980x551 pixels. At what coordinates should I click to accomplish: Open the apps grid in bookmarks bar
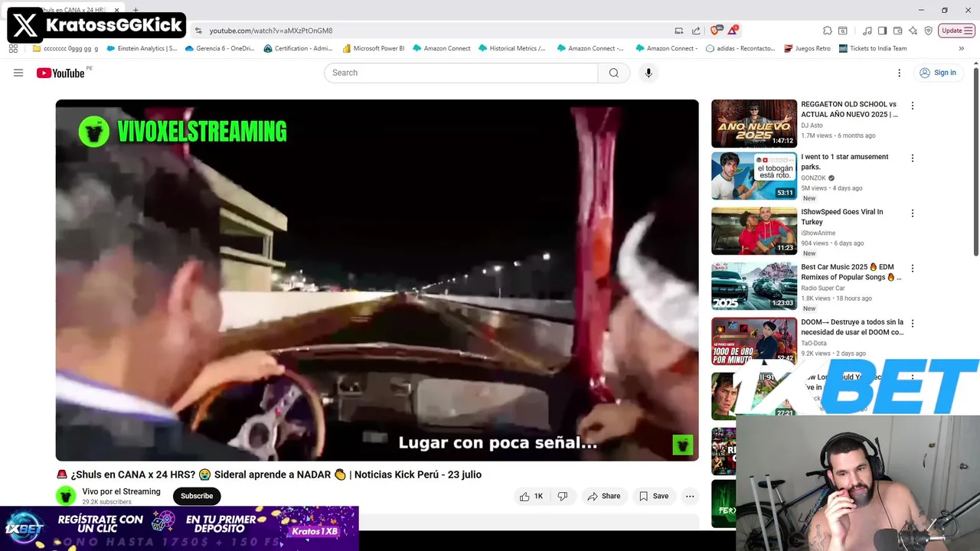(x=13, y=48)
